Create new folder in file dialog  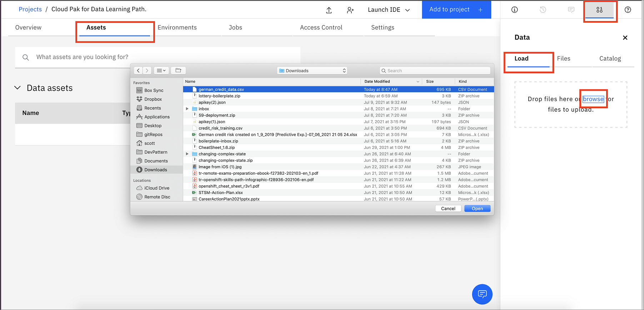[178, 70]
